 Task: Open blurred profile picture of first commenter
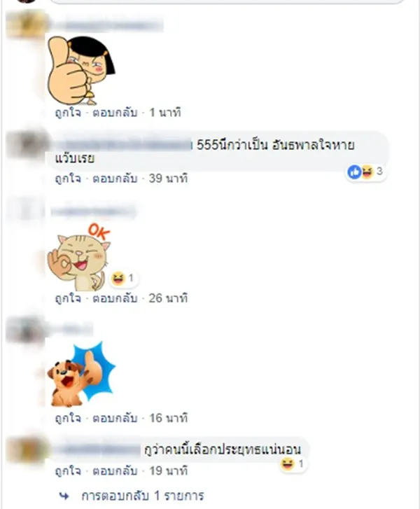tap(25, 25)
